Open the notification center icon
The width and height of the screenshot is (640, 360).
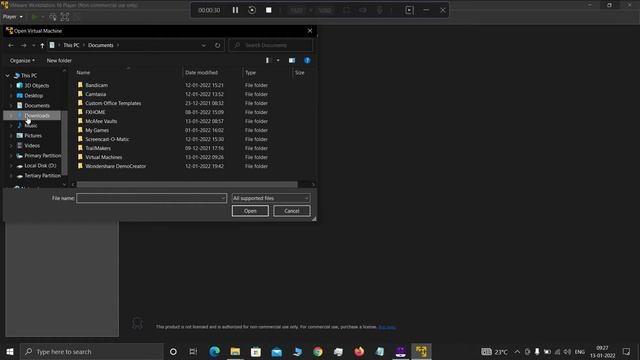click(627, 351)
